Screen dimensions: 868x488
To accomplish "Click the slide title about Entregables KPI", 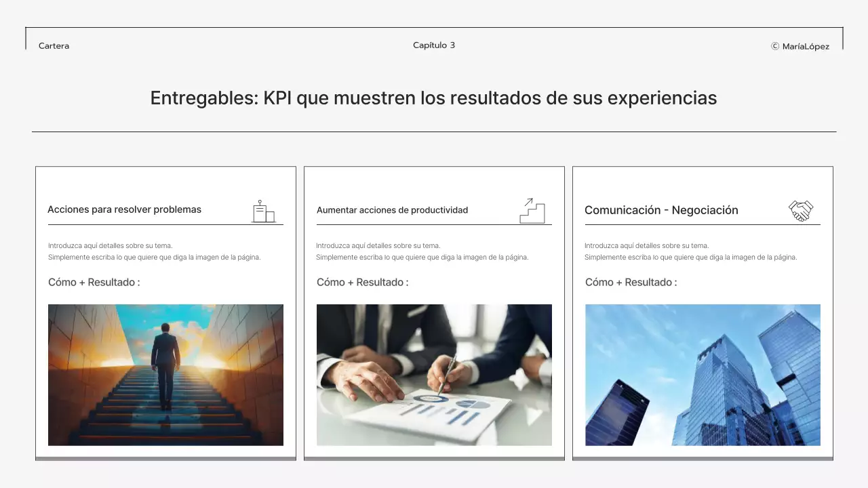I will 433,98.
